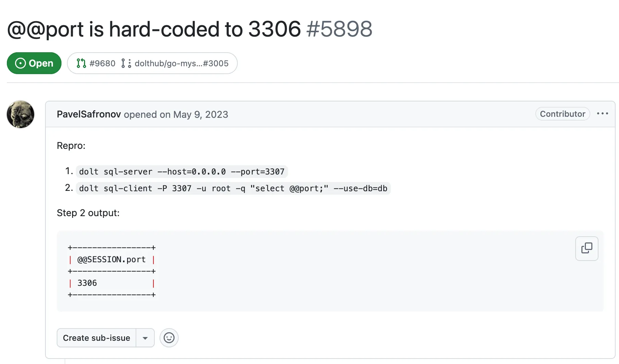Image resolution: width=619 pixels, height=364 pixels.
Task: Click the open issue status icon
Action: 20,63
